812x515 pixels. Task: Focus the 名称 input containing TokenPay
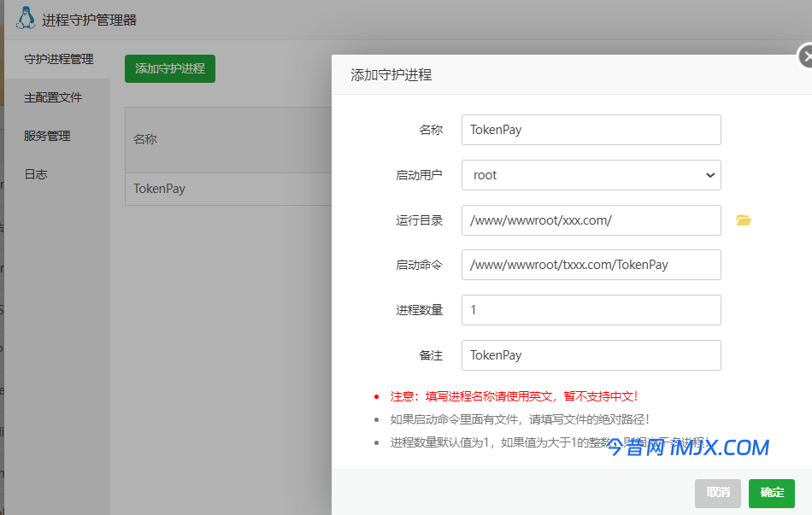tap(591, 130)
